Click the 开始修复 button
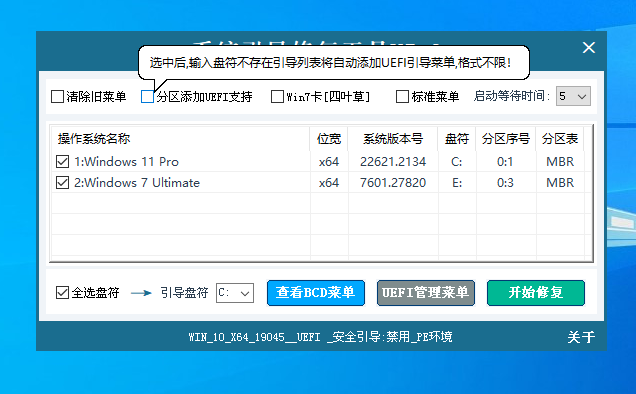The width and height of the screenshot is (636, 394). pyautogui.click(x=536, y=293)
